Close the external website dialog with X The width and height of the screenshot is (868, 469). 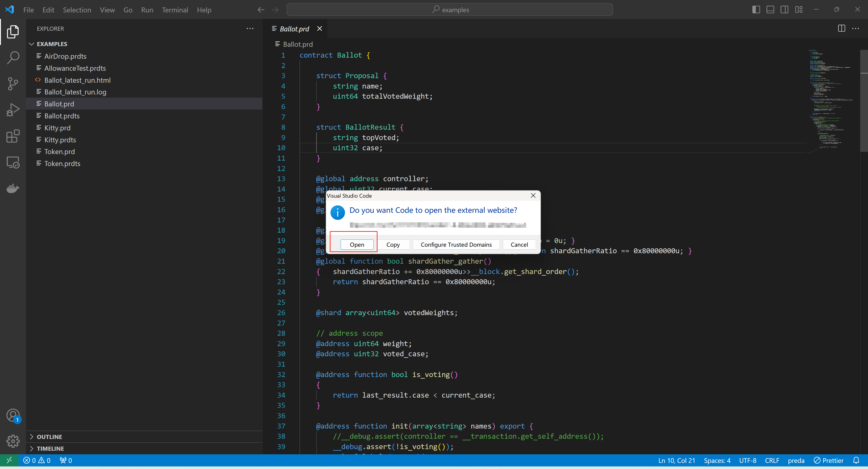click(533, 195)
